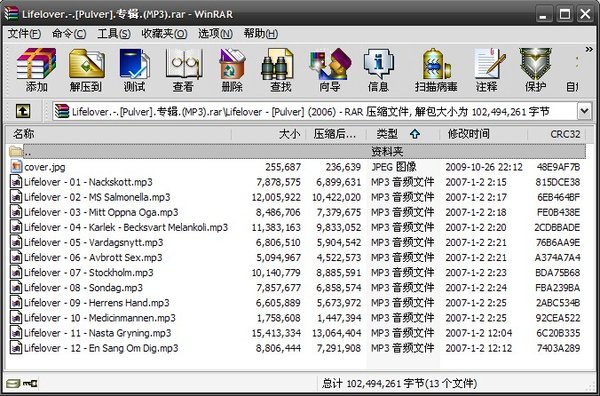Image resolution: width=600 pixels, height=396 pixels.
Task: Open the archive path dropdown arrow
Action: pos(584,111)
